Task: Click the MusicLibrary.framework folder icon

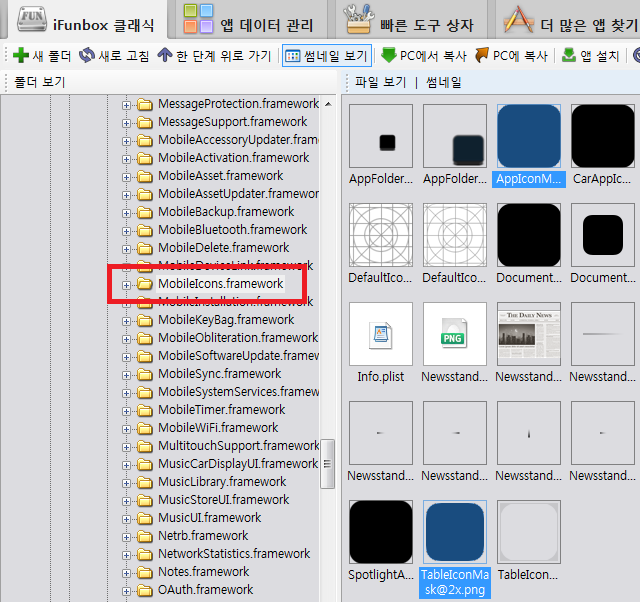Action: click(x=144, y=482)
